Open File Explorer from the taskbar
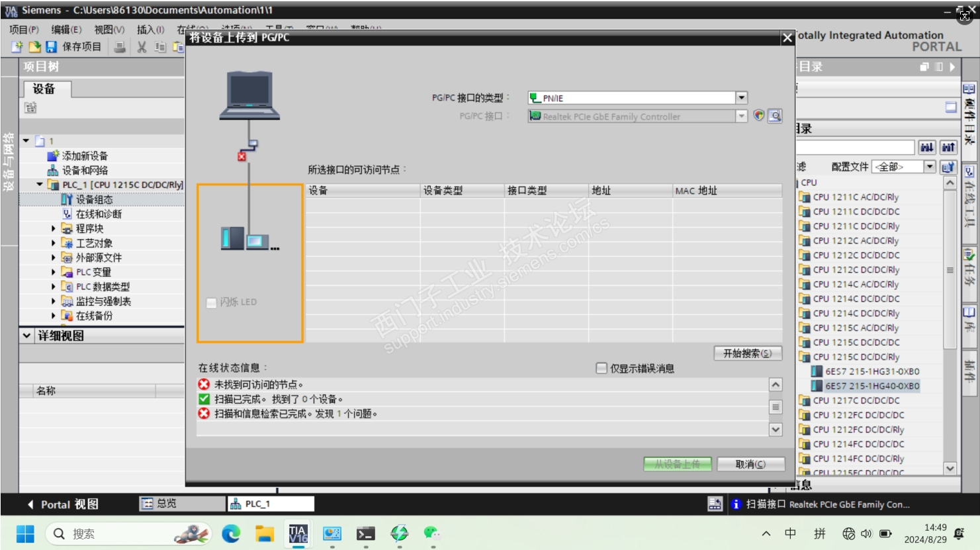 click(265, 533)
